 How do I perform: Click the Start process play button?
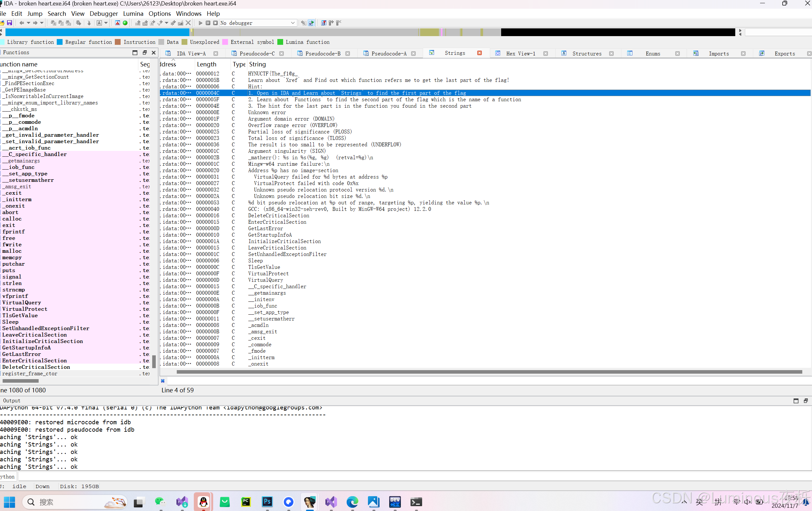[200, 23]
